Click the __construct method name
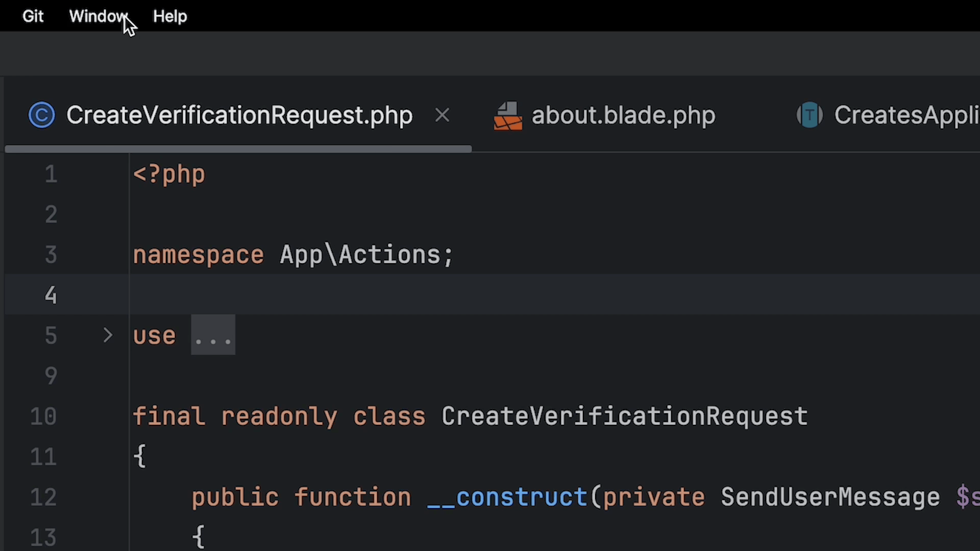This screenshot has width=980, height=551. click(507, 497)
